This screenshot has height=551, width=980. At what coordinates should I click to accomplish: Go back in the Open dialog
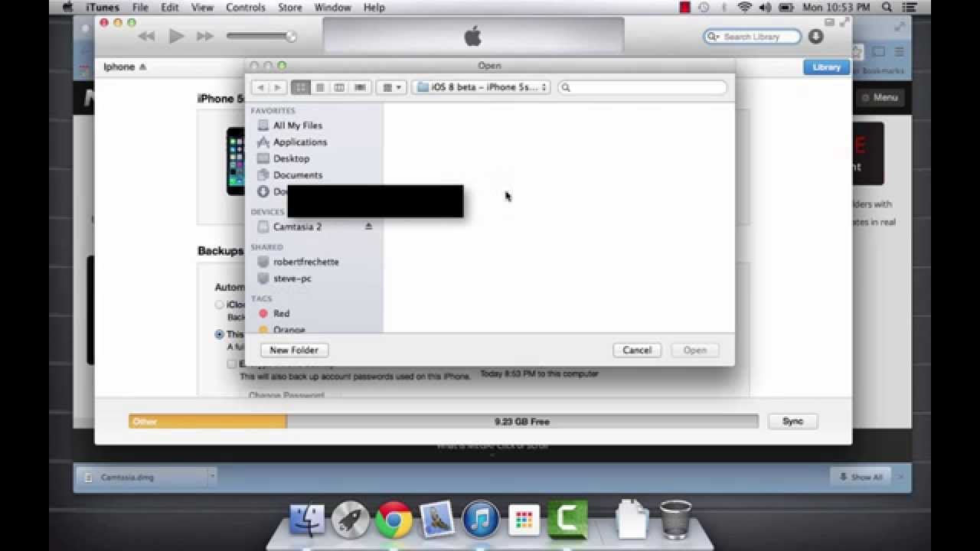[x=260, y=87]
